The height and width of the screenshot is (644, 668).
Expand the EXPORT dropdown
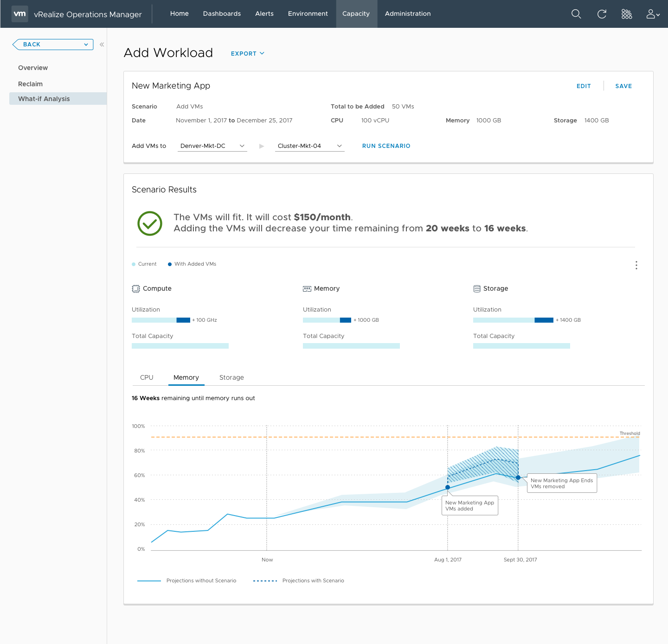coord(248,54)
